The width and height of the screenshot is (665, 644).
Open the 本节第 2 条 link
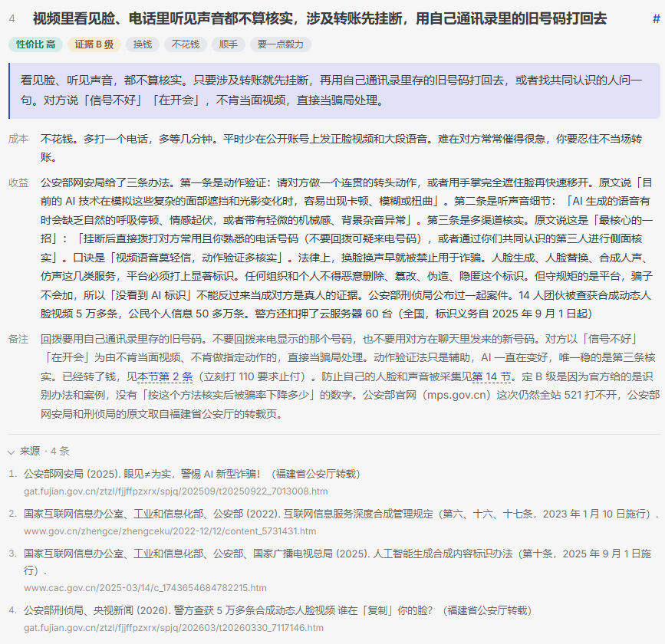[166, 376]
